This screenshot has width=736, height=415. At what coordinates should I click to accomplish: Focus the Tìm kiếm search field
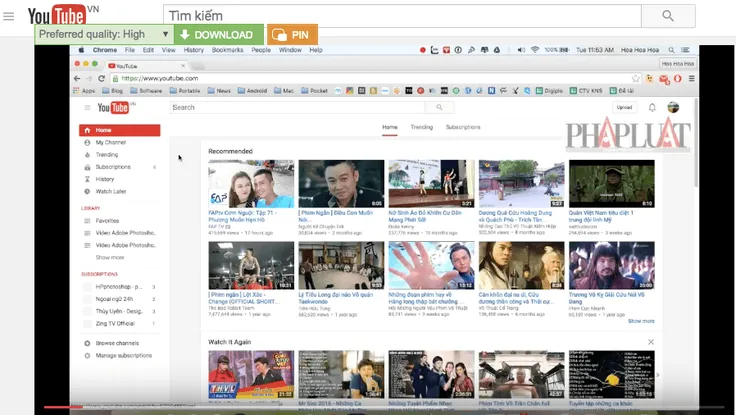398,16
